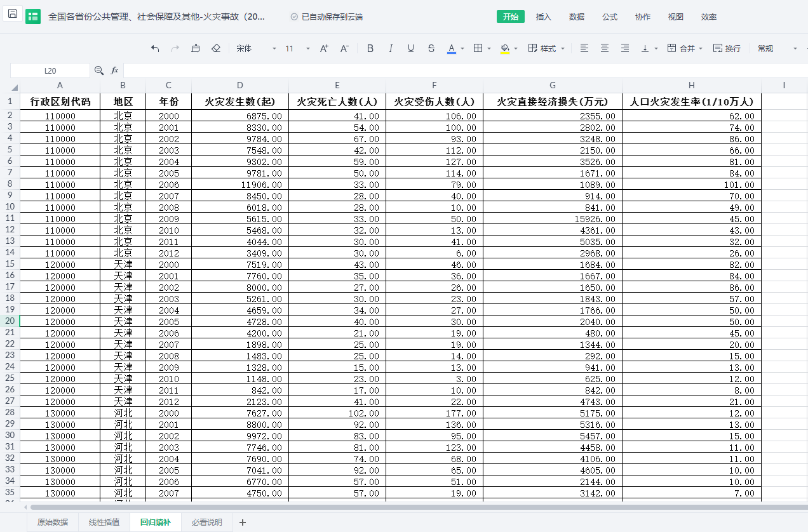This screenshot has height=532, width=808.
Task: Expand the font color dropdown arrow
Action: tap(462, 48)
